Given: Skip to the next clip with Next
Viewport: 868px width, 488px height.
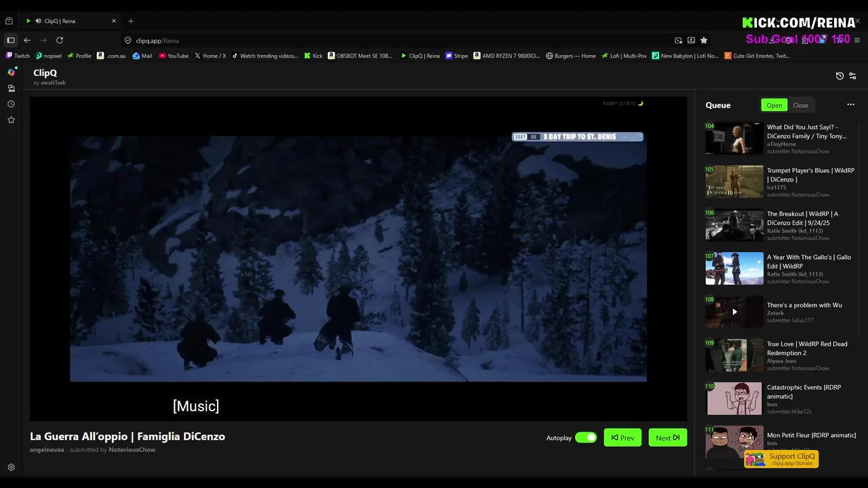Looking at the screenshot, I should [x=667, y=437].
